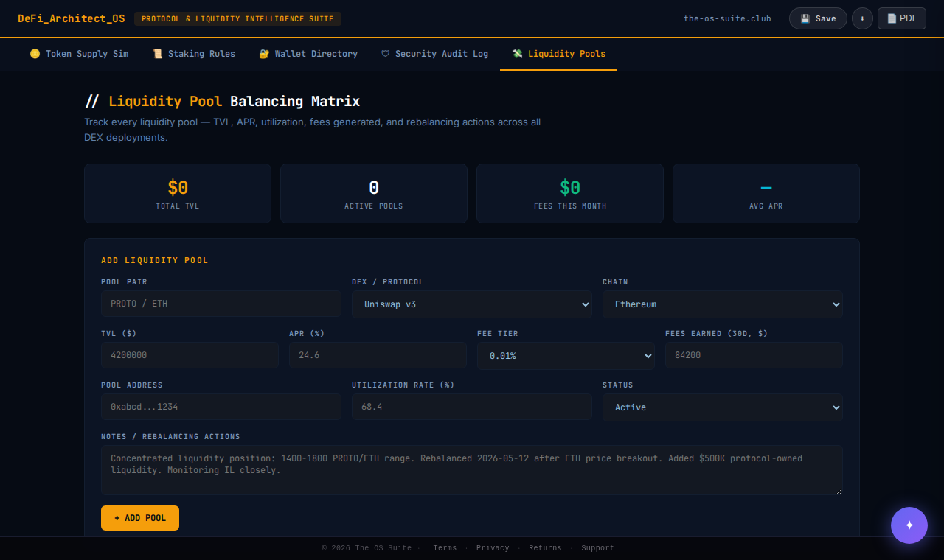This screenshot has width=944, height=560.
Task: Click the download arrow icon button
Action: click(862, 18)
